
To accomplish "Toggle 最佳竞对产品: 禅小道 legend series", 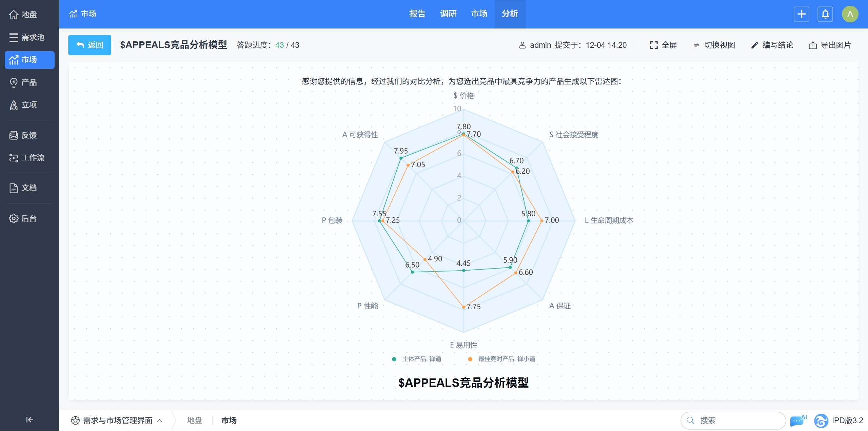I will tap(502, 359).
